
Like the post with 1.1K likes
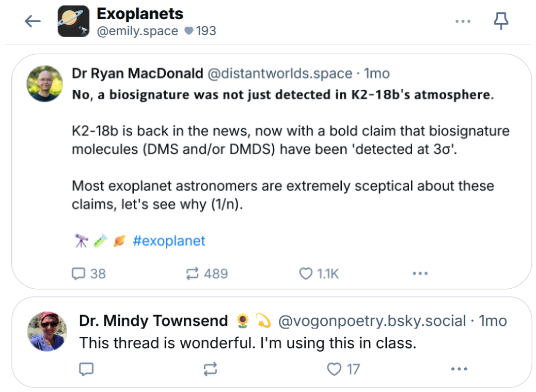pos(319,274)
